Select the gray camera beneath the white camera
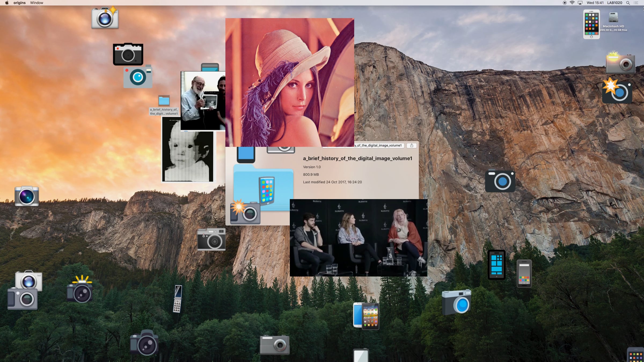 point(23,299)
